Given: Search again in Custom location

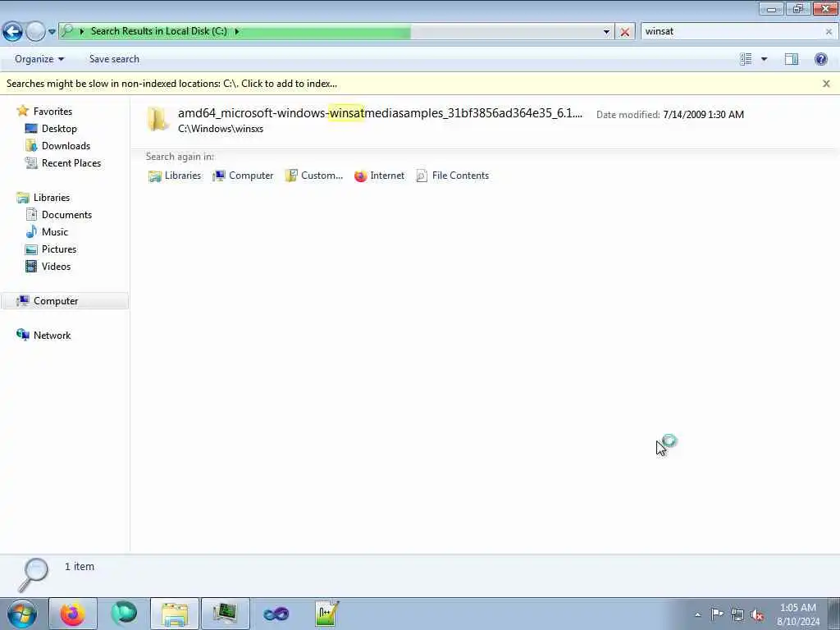Looking at the screenshot, I should coord(314,176).
